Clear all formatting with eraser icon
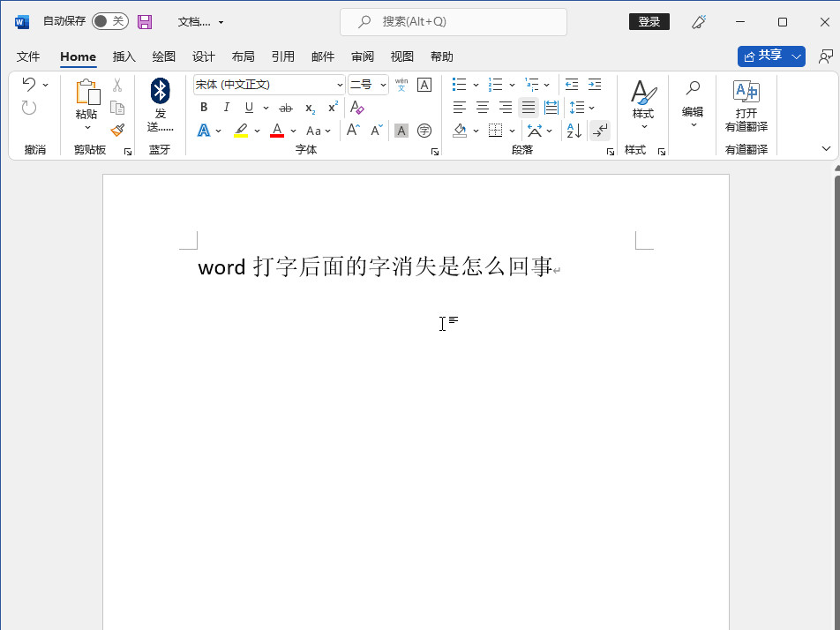This screenshot has height=630, width=840. point(356,107)
